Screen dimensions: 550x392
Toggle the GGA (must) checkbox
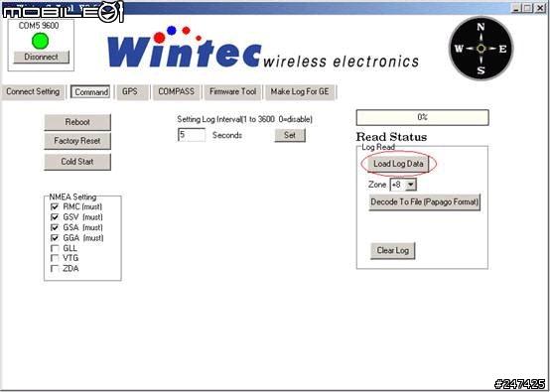tap(55, 238)
